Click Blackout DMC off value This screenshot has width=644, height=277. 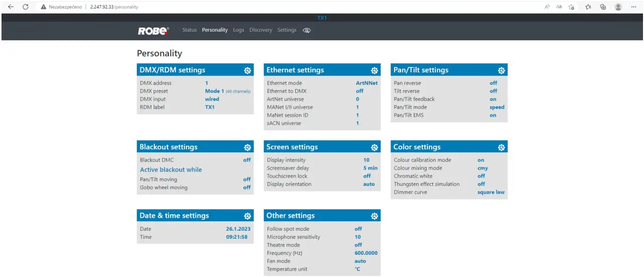247,160
